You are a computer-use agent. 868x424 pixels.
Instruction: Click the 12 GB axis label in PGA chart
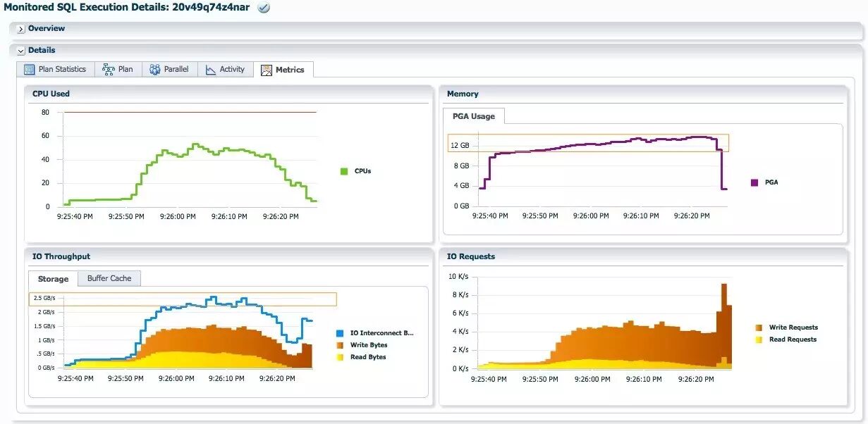[460, 146]
